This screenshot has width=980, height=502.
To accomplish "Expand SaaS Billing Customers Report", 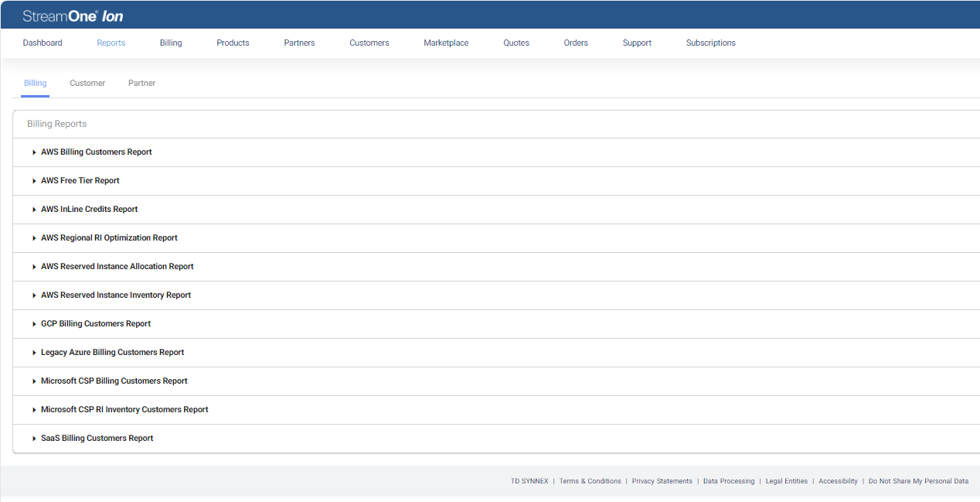I will point(97,439).
